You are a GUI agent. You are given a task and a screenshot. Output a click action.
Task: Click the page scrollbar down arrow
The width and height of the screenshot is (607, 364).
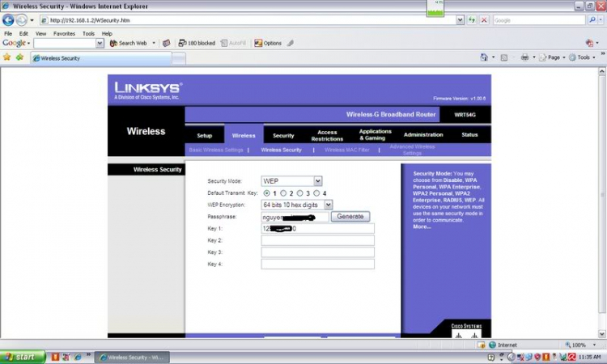pos(601,334)
